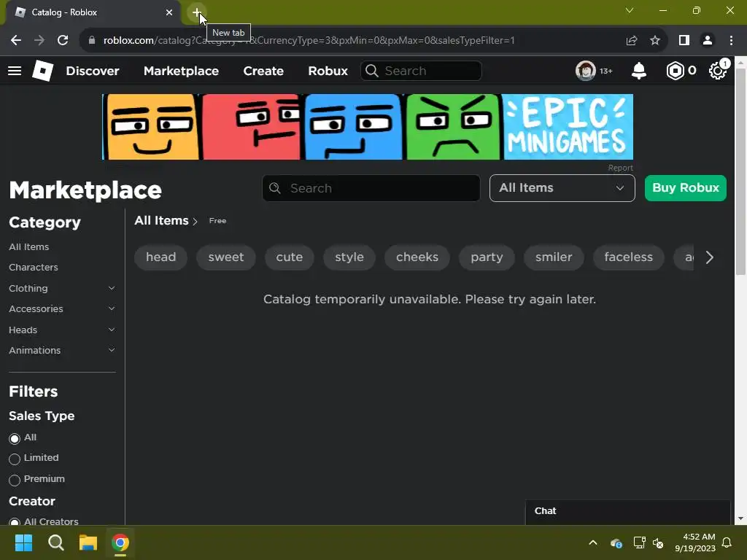The width and height of the screenshot is (747, 560).
Task: Open the Roblox settings gear
Action: [718, 71]
